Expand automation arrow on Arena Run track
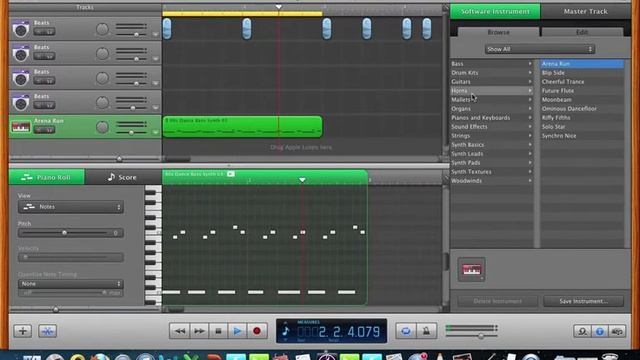The height and width of the screenshot is (360, 640). click(x=155, y=132)
